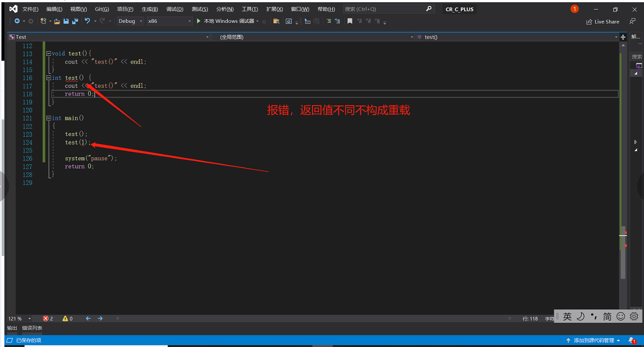The width and height of the screenshot is (644, 347).
Task: Click the notification bell in status bar
Action: 631,340
